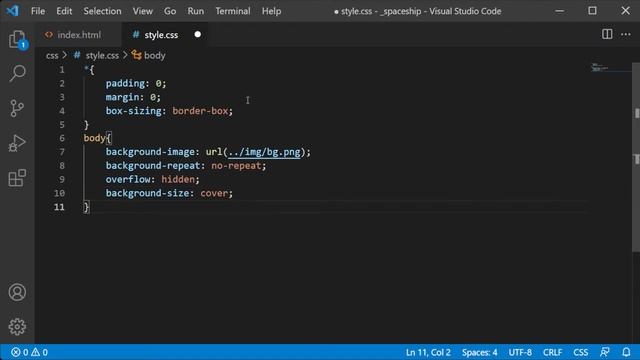
Task: Open the File menu
Action: pos(38,11)
